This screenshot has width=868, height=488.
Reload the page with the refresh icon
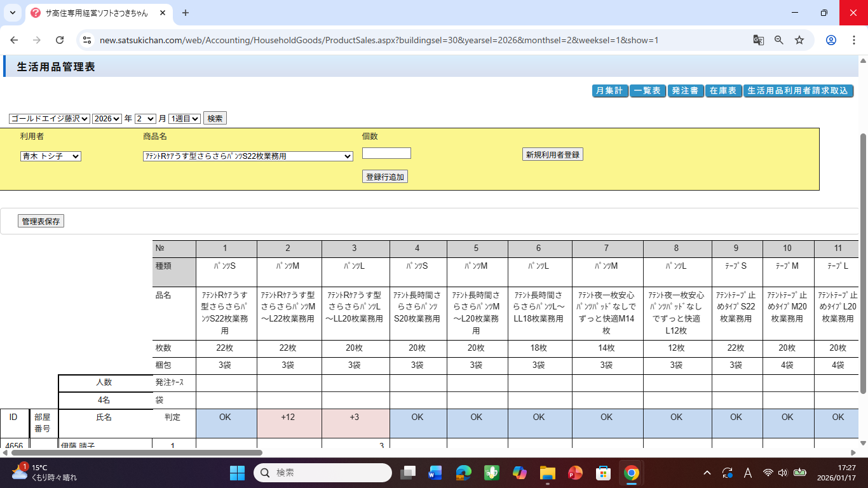point(60,40)
